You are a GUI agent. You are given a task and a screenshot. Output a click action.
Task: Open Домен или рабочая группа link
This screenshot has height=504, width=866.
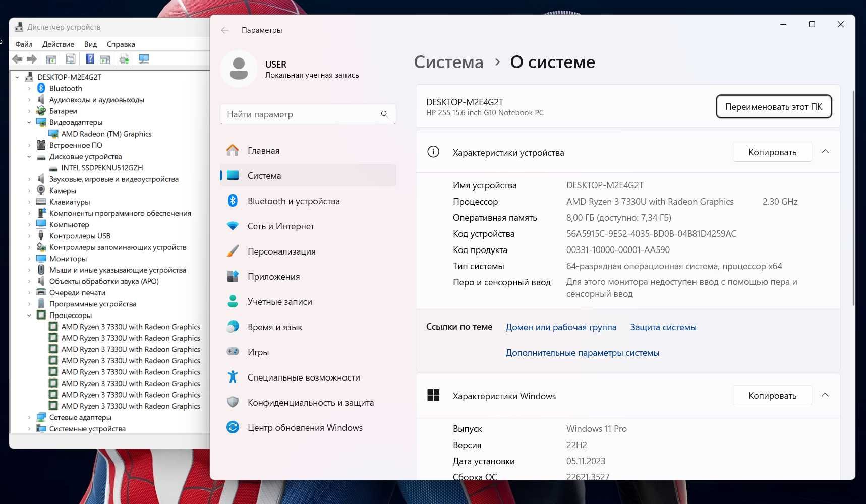561,327
